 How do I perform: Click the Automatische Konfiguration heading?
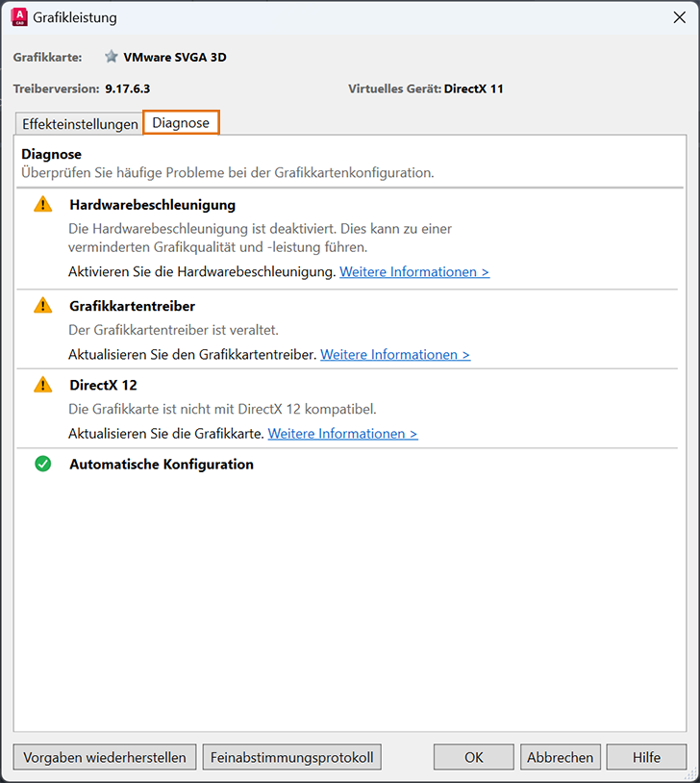click(162, 465)
